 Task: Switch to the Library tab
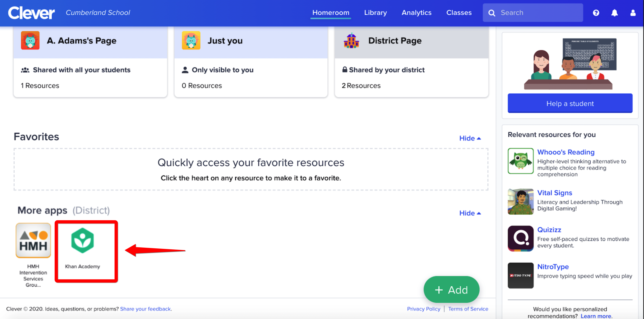[375, 13]
